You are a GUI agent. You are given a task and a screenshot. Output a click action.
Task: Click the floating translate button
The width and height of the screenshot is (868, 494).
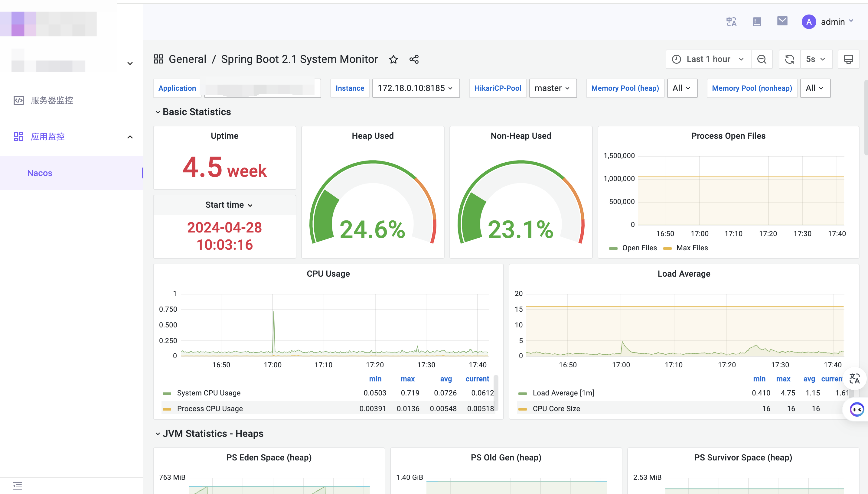click(854, 378)
